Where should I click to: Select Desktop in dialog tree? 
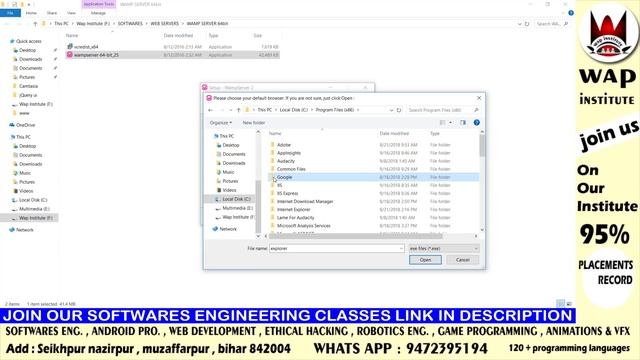pos(231,145)
